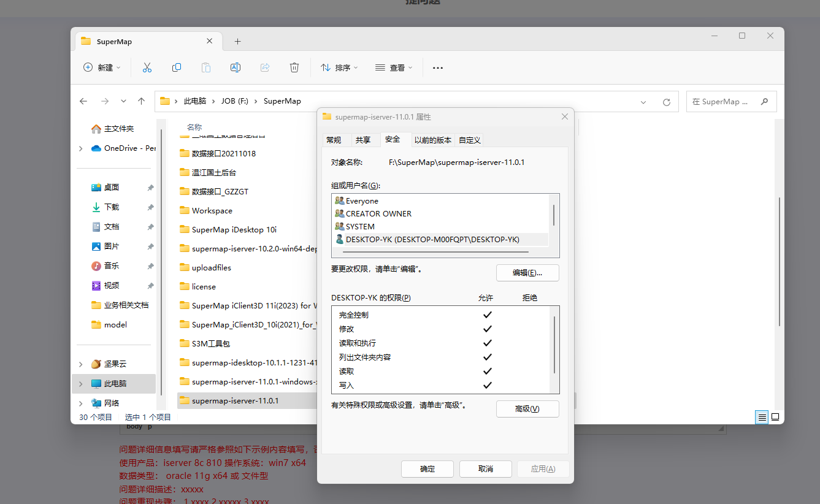This screenshot has width=820, height=504.
Task: Select the uploadfiles folder
Action: pos(205,268)
